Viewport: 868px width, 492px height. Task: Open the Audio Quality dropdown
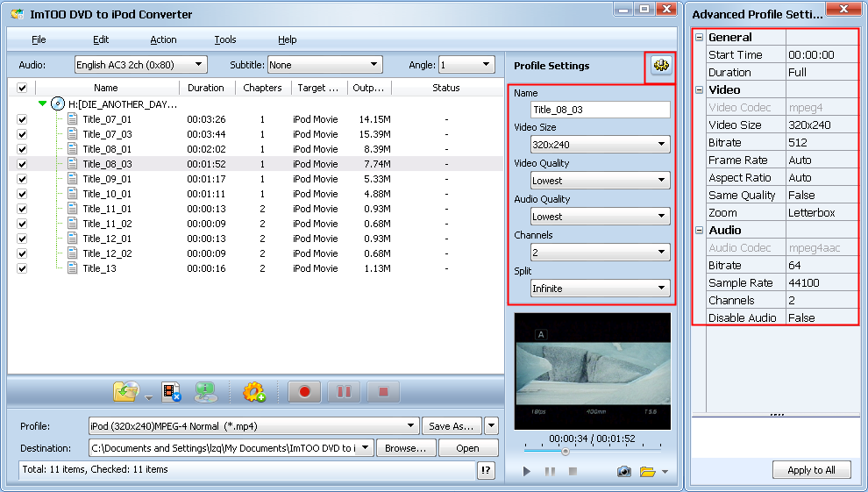tap(600, 217)
